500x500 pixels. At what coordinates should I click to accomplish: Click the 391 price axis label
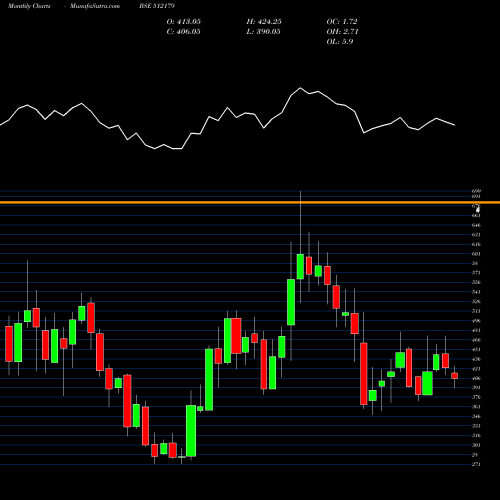point(476,387)
